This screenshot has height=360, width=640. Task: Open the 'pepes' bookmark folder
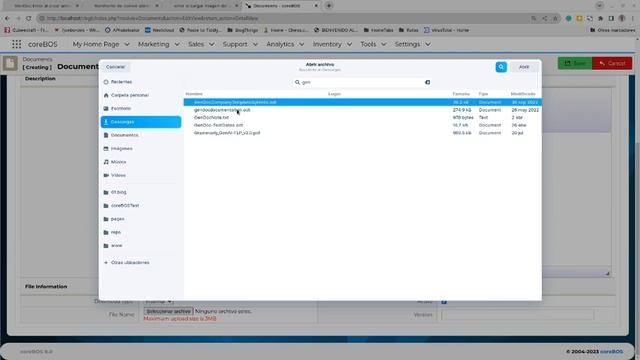click(x=141, y=219)
